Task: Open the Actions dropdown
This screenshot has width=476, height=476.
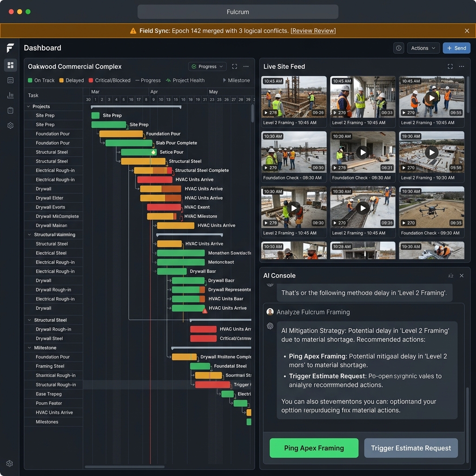Action: tap(423, 48)
